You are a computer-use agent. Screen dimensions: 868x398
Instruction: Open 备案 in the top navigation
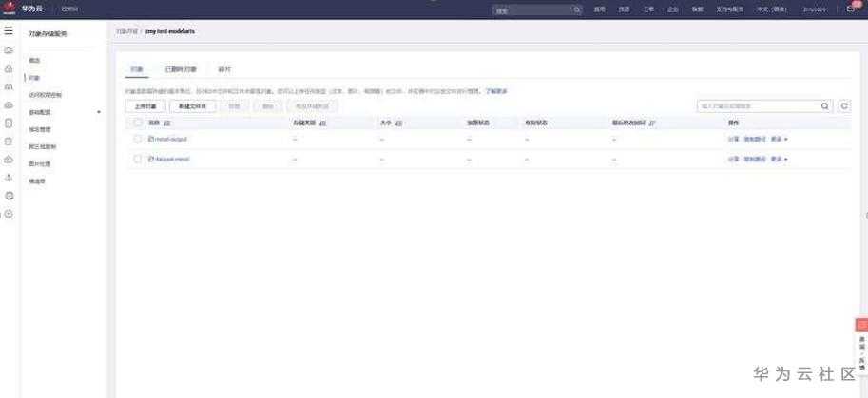697,9
